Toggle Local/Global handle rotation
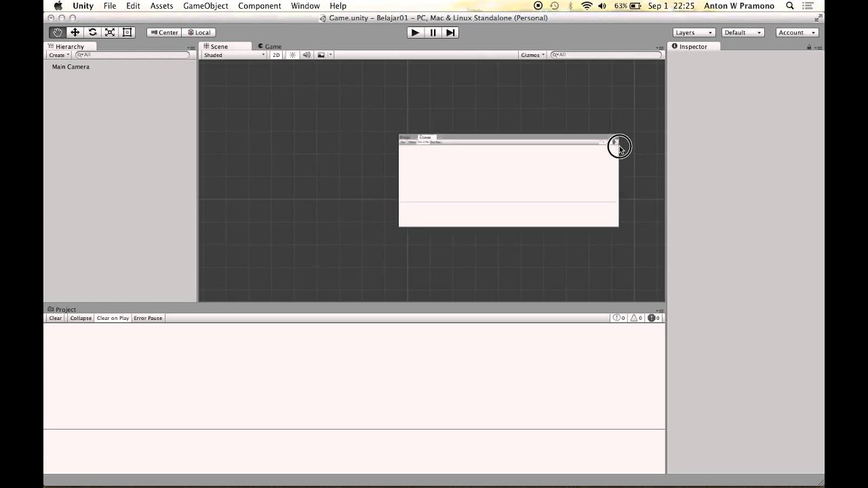Image resolution: width=868 pixels, height=488 pixels. pyautogui.click(x=199, y=33)
